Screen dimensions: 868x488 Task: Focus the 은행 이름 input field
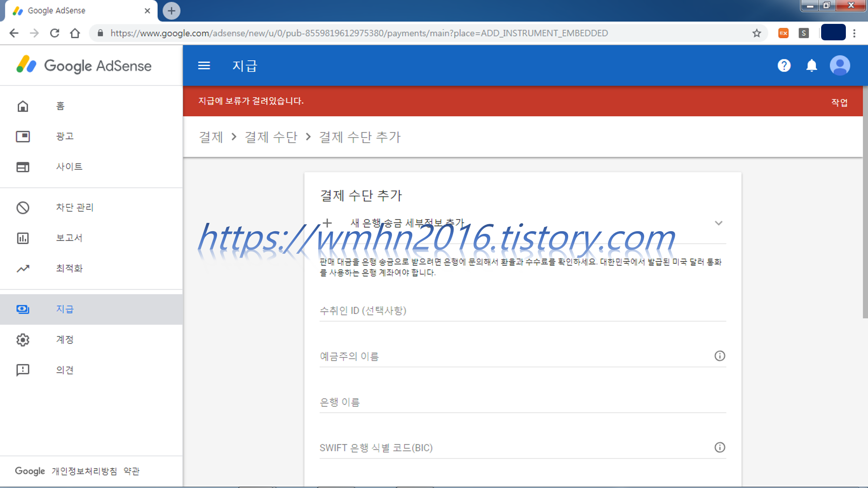pos(523,402)
